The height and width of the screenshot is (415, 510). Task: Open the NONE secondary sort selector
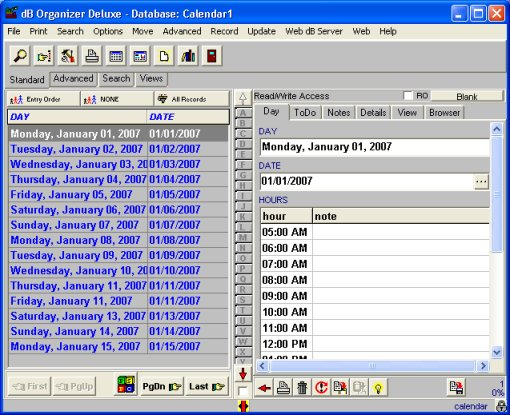coord(117,99)
